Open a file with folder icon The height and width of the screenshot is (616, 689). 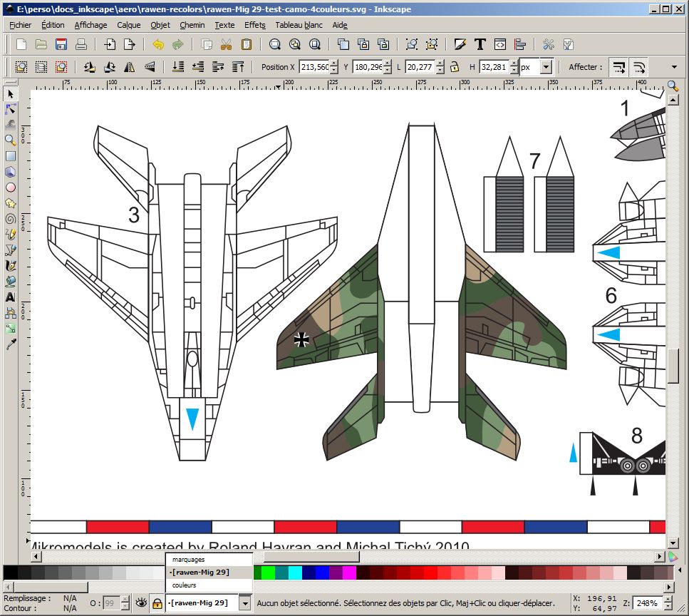click(x=41, y=44)
